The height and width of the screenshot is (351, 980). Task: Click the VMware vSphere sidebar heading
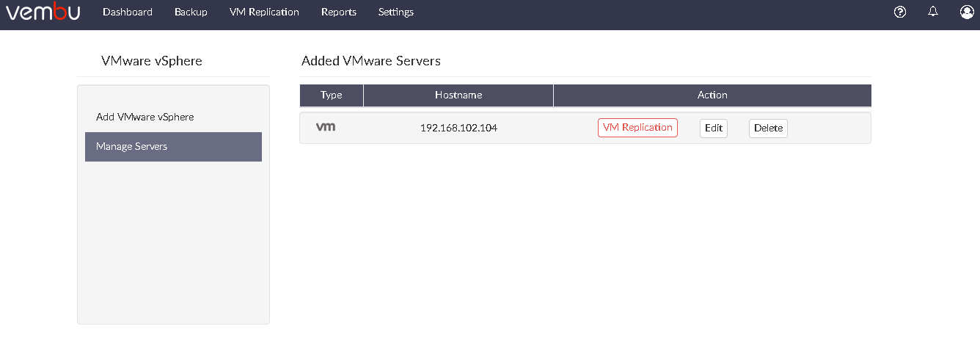[x=152, y=61]
